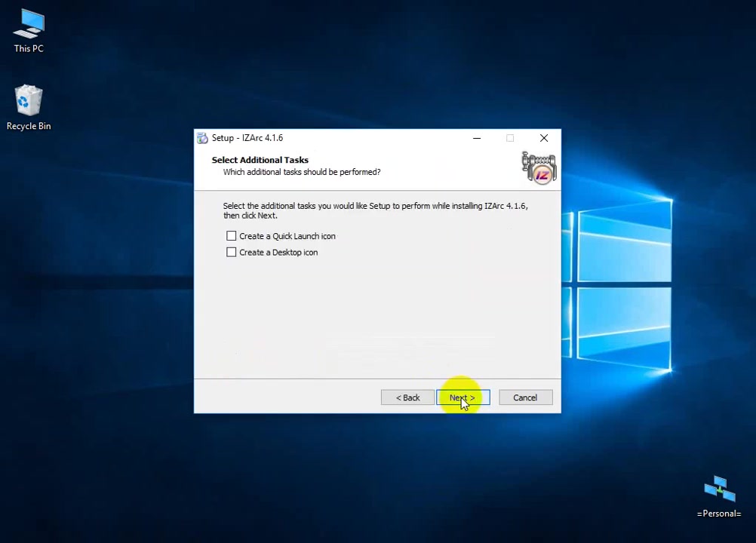Click the small setup icon in title bar
The image size is (756, 543).
(202, 138)
